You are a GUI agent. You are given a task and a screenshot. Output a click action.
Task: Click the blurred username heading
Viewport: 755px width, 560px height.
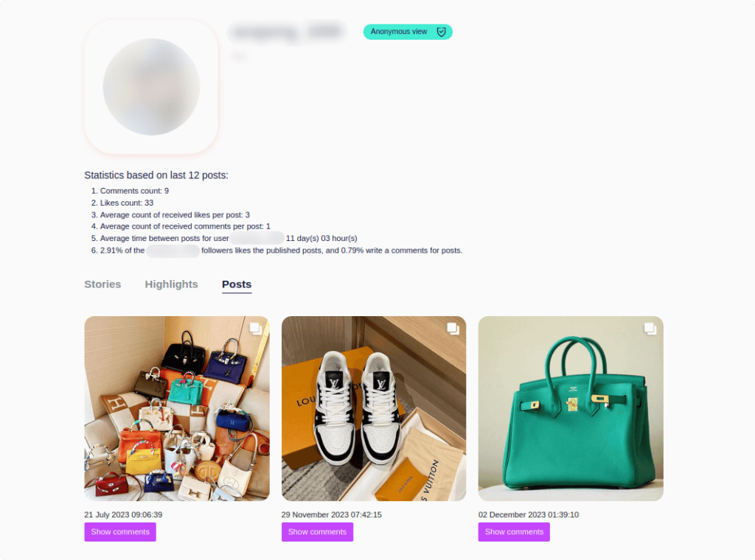[288, 32]
